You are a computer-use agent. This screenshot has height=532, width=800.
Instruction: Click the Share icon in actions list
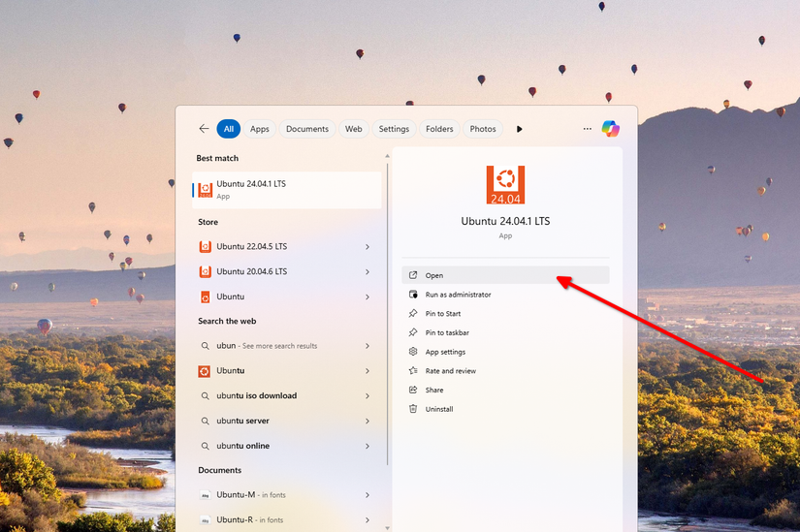point(413,390)
